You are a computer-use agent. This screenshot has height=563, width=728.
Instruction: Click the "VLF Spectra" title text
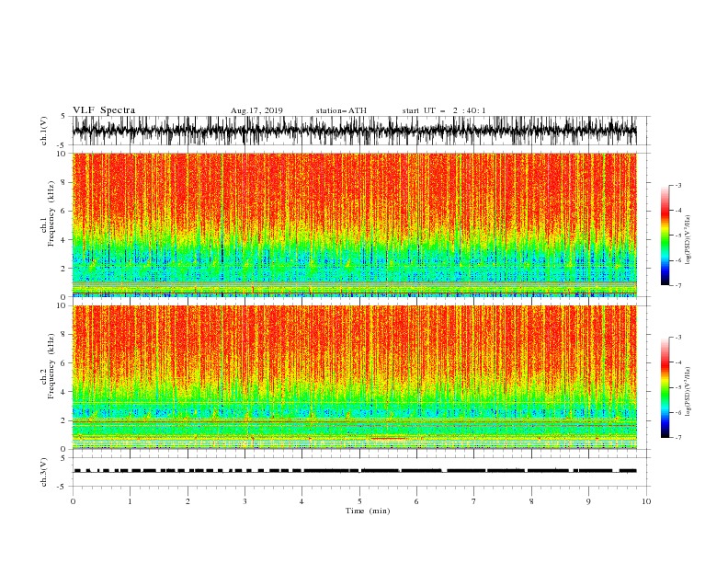pos(104,110)
